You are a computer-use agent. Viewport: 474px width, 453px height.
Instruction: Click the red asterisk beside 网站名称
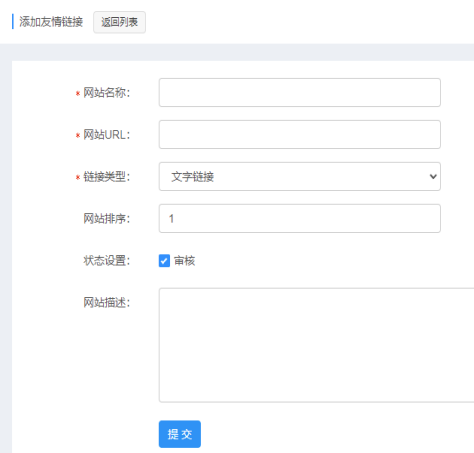pos(78,94)
